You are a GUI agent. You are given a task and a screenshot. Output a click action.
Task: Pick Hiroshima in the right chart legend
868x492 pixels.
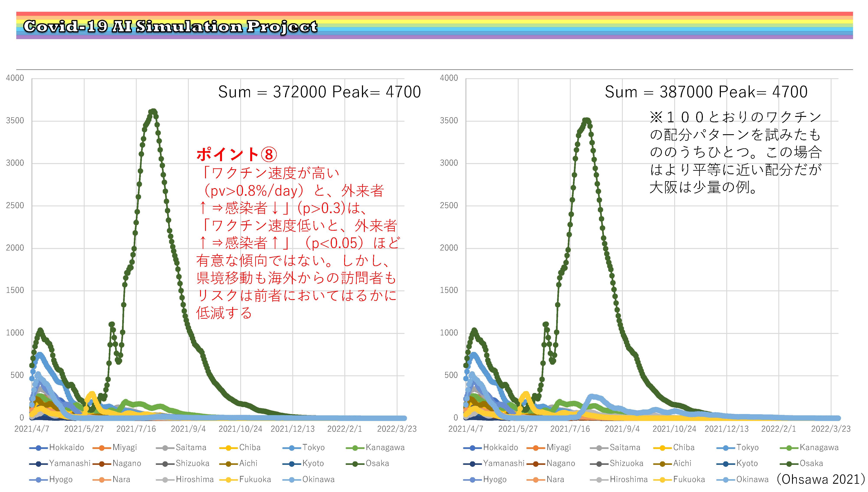tap(619, 479)
